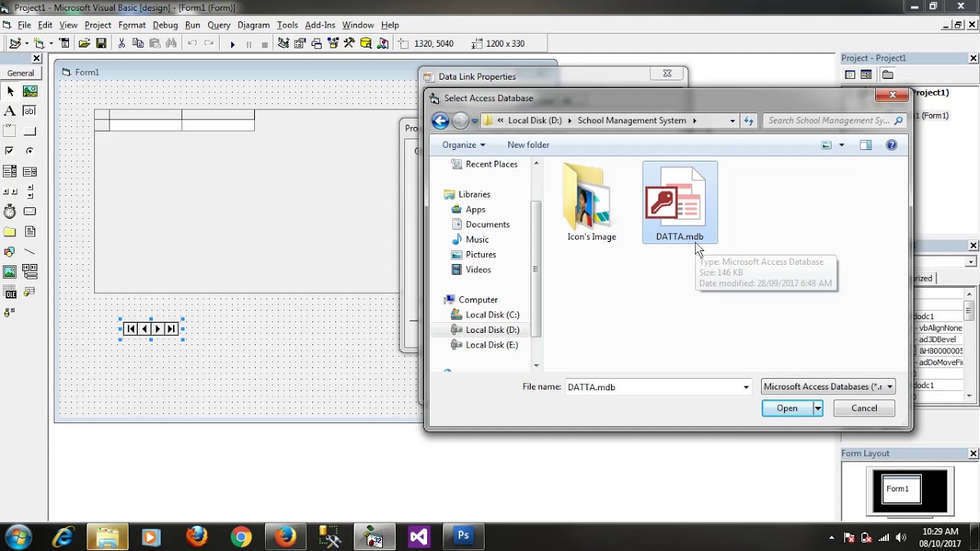This screenshot has width=980, height=551.
Task: Expand Add Standard EXE Project dropdown arrow
Action: click(x=26, y=44)
